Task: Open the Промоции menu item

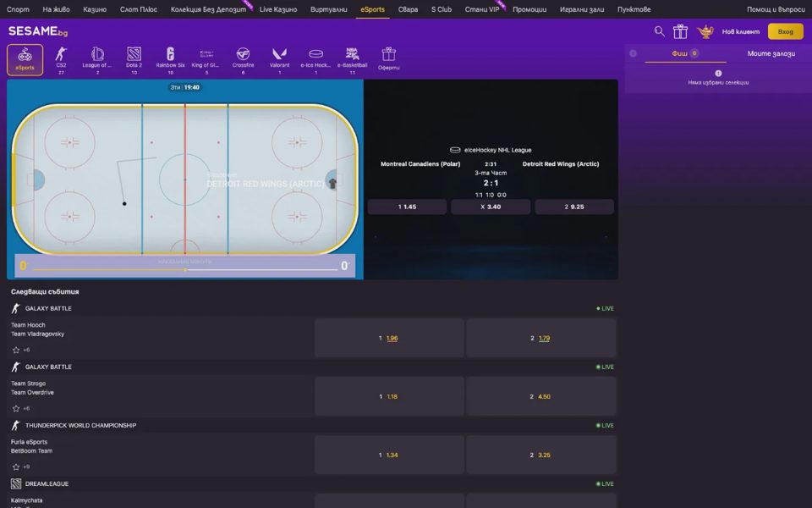Action: coord(529,9)
